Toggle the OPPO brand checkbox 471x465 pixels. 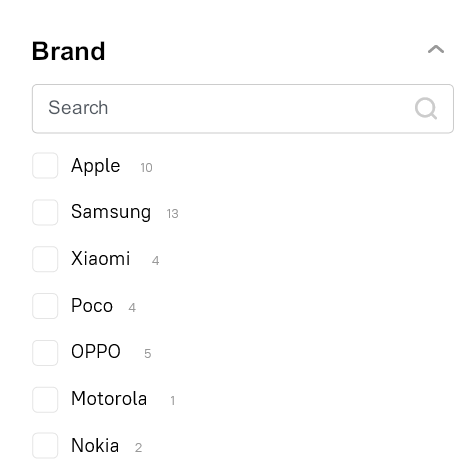[x=45, y=353]
